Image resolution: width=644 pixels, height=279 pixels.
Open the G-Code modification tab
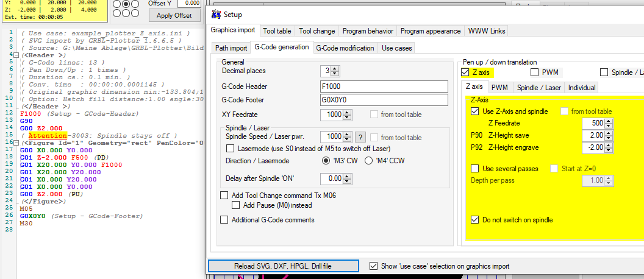point(345,48)
